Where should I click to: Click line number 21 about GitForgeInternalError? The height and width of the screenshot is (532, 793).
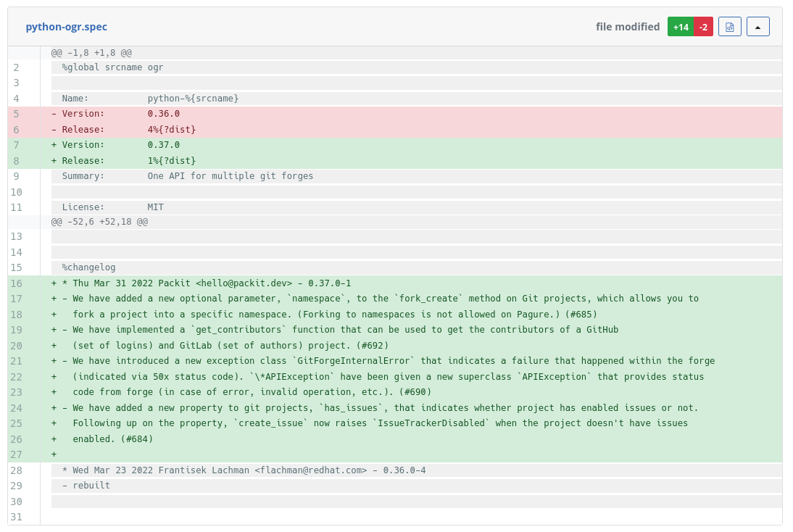click(16, 361)
